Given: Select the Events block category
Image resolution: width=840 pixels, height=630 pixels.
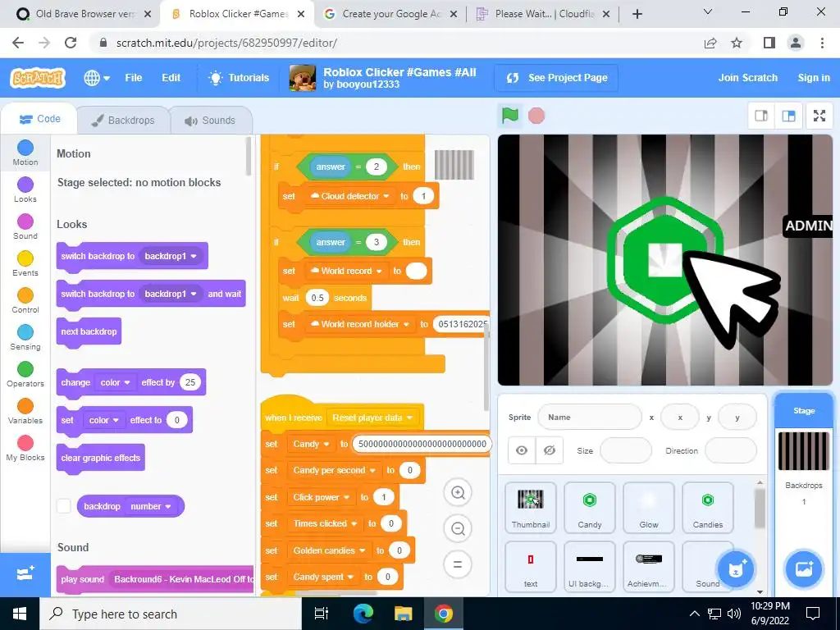Looking at the screenshot, I should pos(25,263).
